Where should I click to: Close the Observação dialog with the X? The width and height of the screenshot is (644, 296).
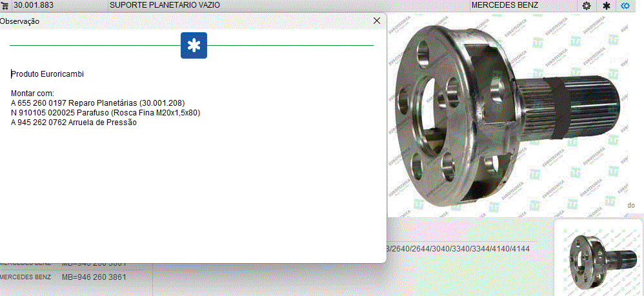[377, 21]
